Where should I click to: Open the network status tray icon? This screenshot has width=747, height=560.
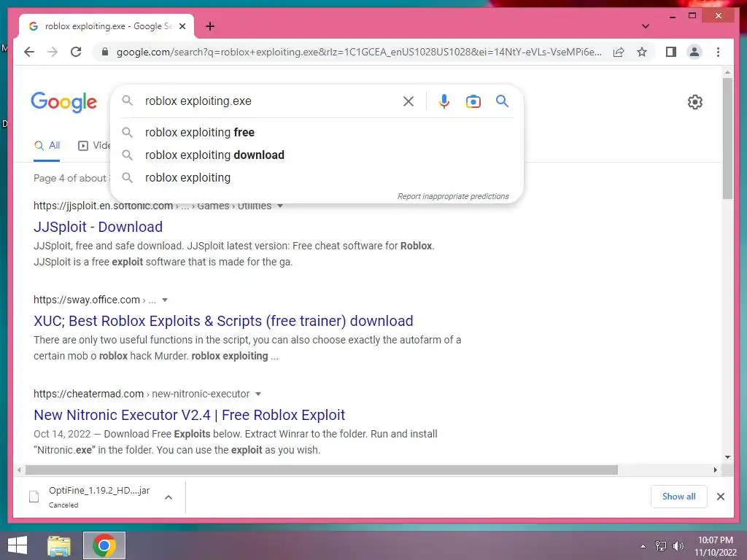[661, 546]
